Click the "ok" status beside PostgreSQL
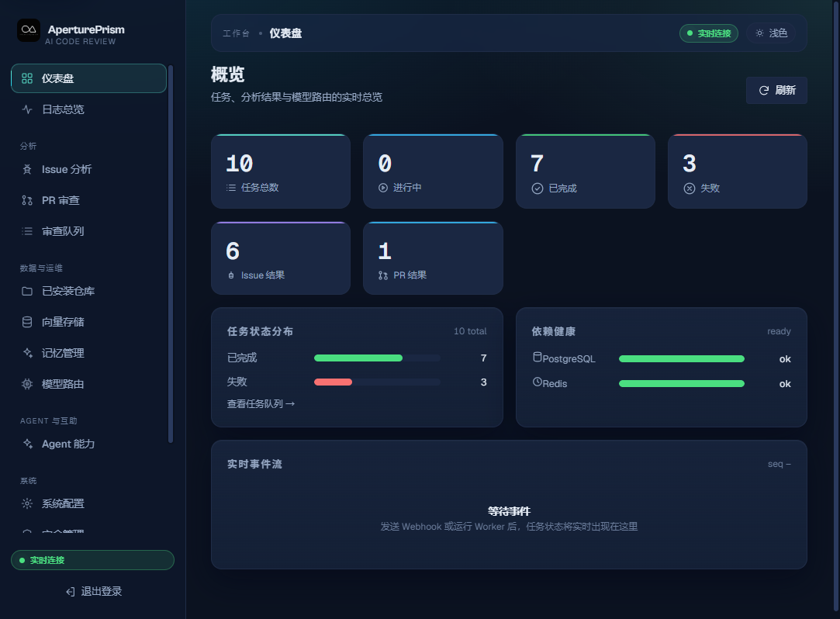 (x=785, y=359)
